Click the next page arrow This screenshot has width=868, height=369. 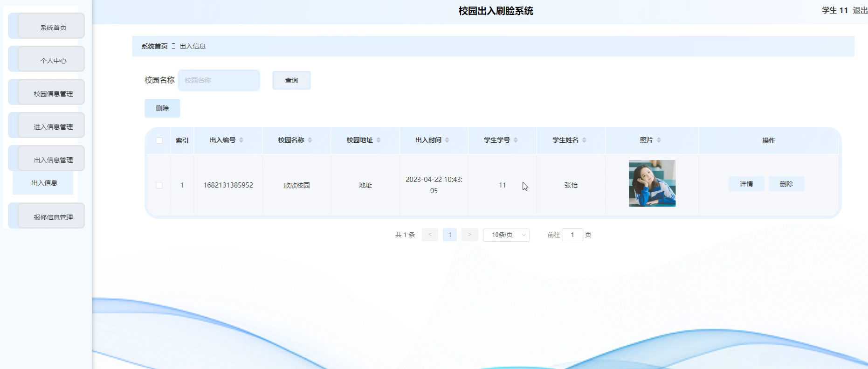click(469, 235)
